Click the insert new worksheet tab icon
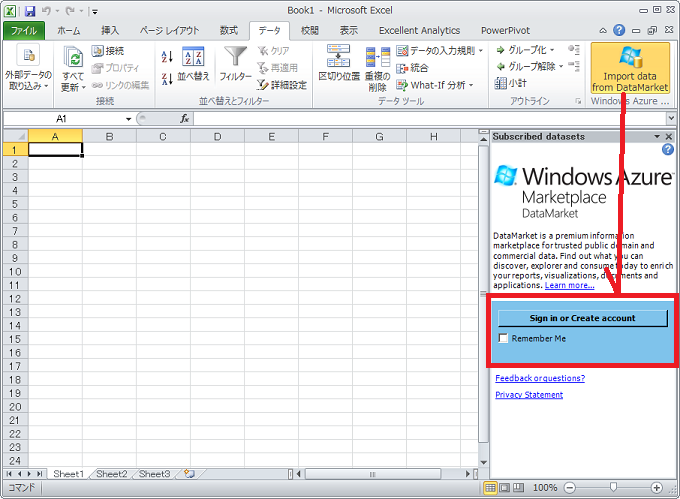Viewport: 680px width, 499px height. pos(189,474)
